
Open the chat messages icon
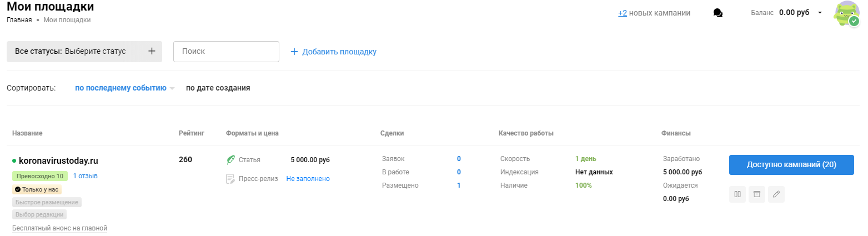[718, 13]
